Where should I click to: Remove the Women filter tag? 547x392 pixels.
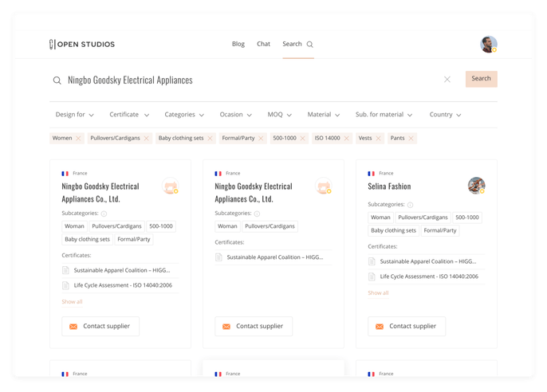[x=78, y=139]
